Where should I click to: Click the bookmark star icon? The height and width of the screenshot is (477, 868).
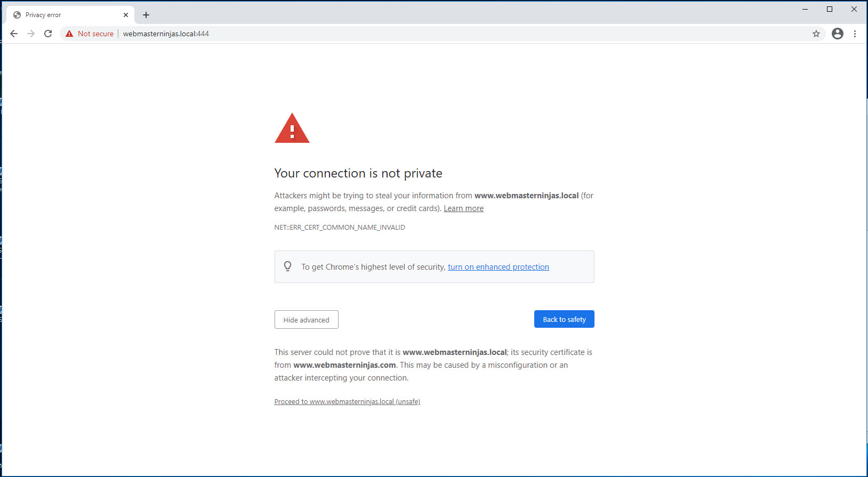816,33
